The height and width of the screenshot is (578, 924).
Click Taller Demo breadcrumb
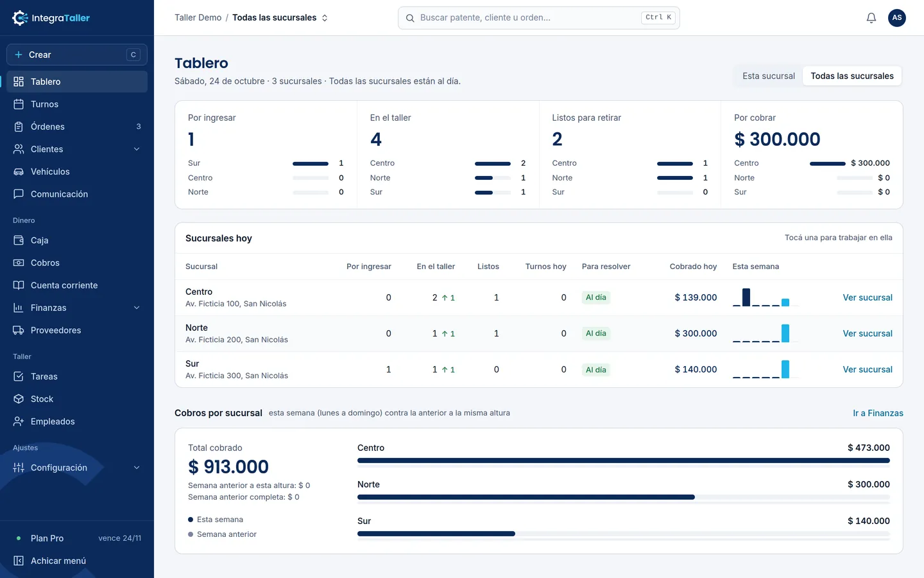pyautogui.click(x=198, y=18)
